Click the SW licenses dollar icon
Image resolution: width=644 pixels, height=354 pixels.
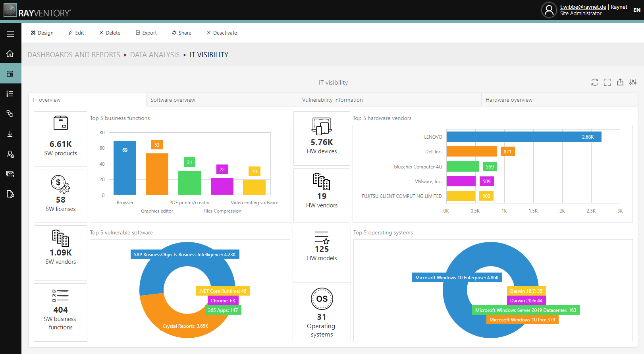60,184
